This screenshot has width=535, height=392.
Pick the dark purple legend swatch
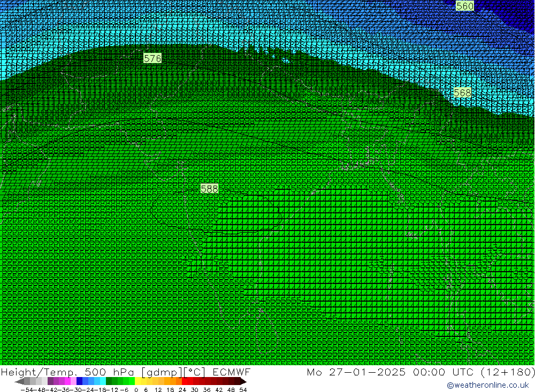[50, 381]
